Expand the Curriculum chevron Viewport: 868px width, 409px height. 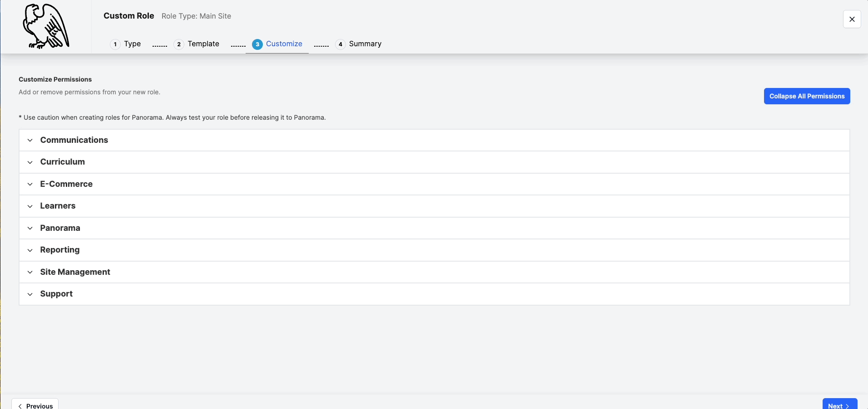[x=30, y=162]
